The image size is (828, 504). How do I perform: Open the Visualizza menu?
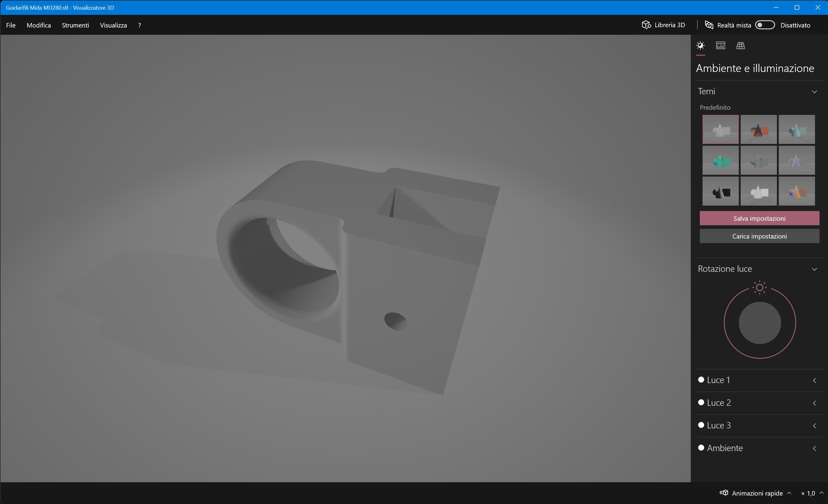point(113,25)
